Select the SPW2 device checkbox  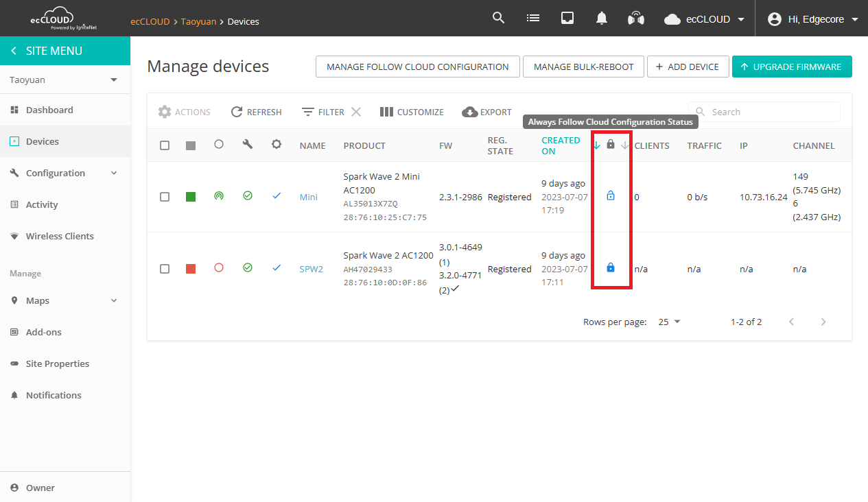(165, 269)
